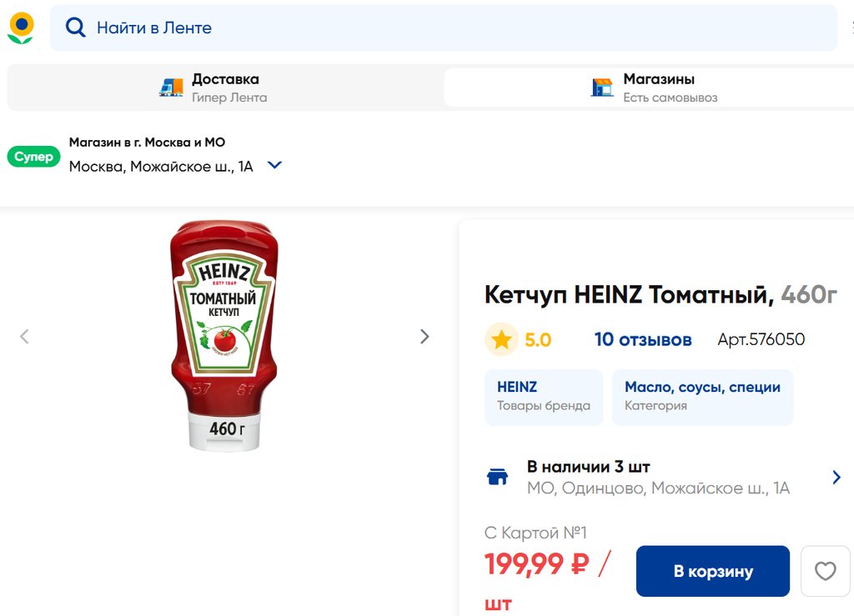Viewport: 854px width, 616px height.
Task: Click the store building icon near Магазины
Action: 602,87
